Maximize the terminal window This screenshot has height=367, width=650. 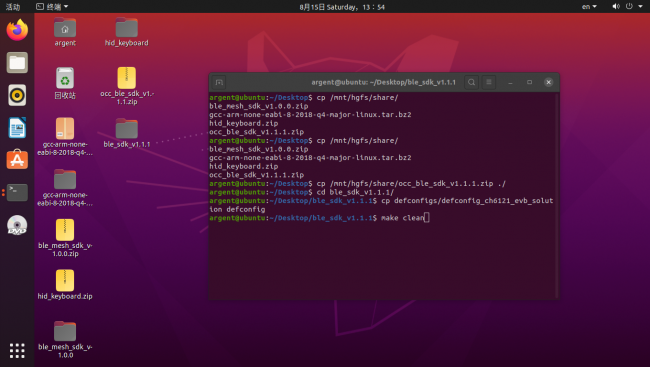point(529,82)
